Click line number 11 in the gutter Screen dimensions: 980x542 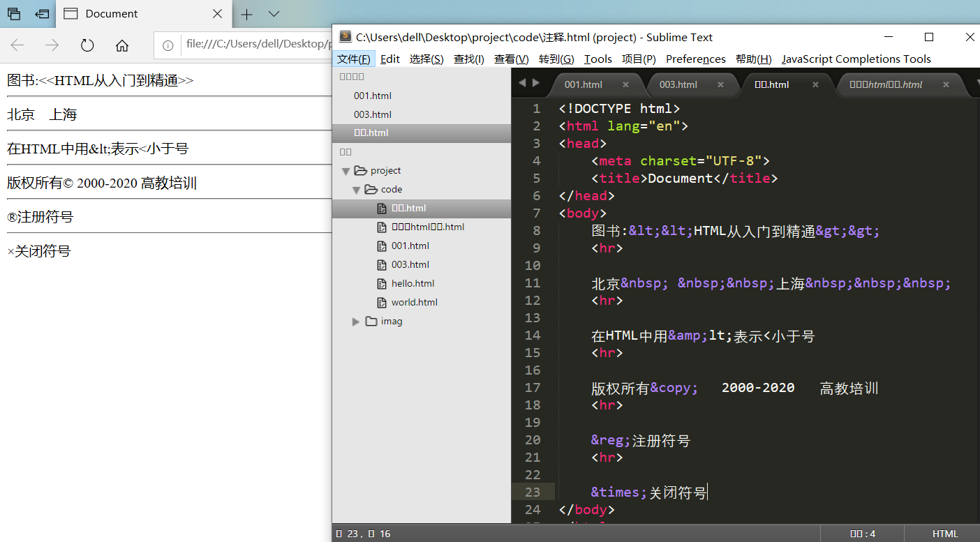point(532,283)
